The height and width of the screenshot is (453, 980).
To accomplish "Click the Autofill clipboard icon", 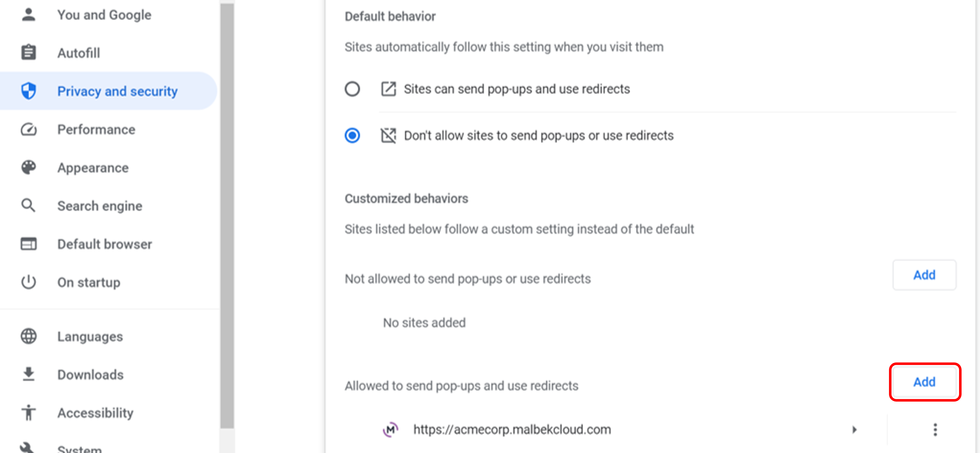I will [x=28, y=53].
